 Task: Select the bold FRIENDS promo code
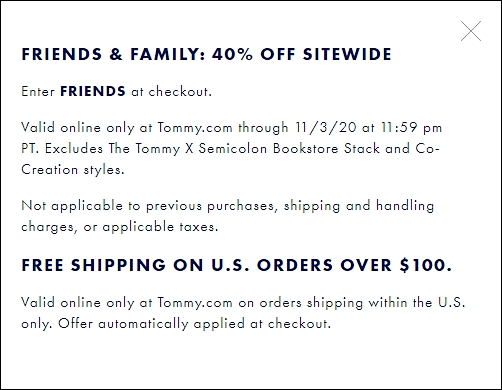click(x=93, y=91)
